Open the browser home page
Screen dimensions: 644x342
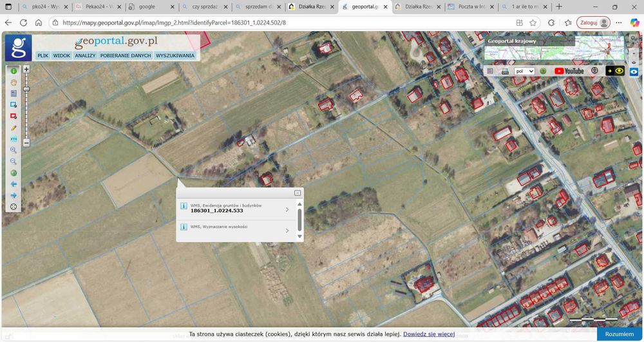38,23
